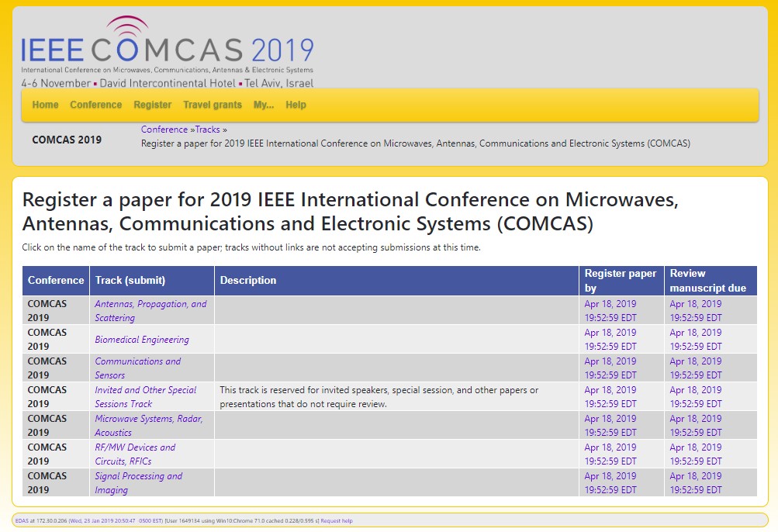Select Register paper by date for Communications and Sensors
Image resolution: width=778 pixels, height=532 pixels.
click(610, 368)
